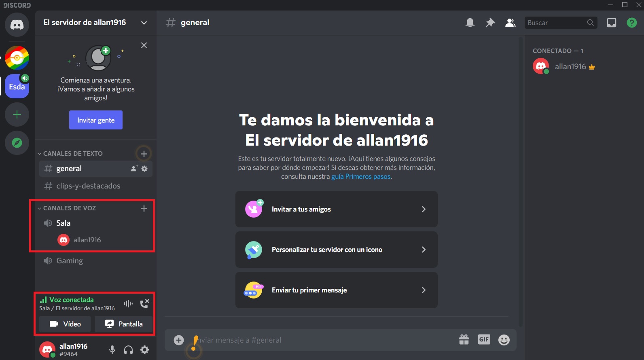Explore public servers compass icon
Image resolution: width=644 pixels, height=360 pixels.
[17, 143]
